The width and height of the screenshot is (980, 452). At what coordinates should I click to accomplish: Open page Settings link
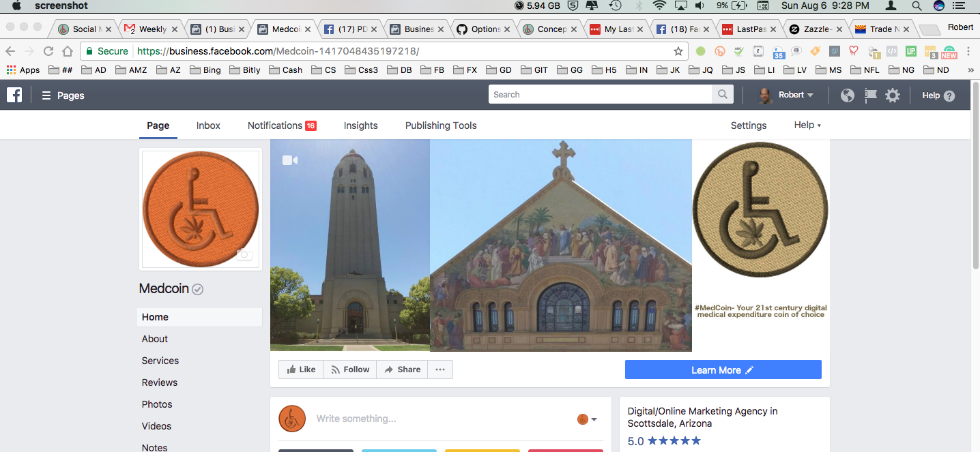tap(749, 125)
